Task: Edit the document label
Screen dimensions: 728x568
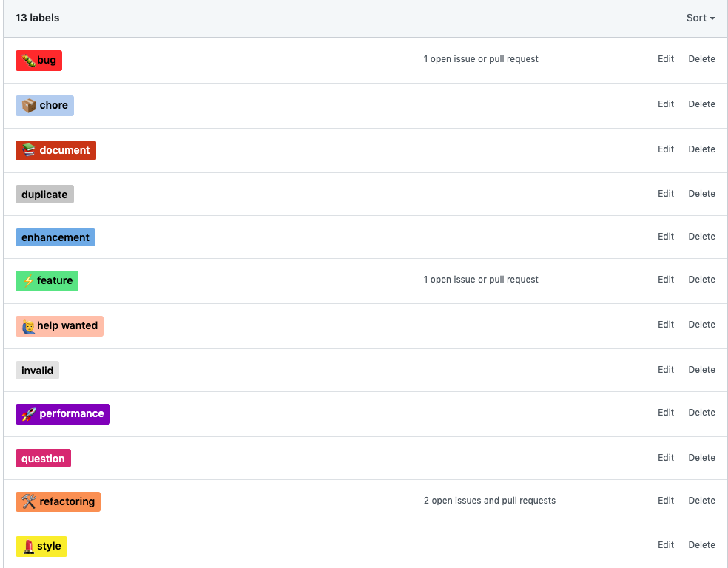Action: (x=666, y=149)
